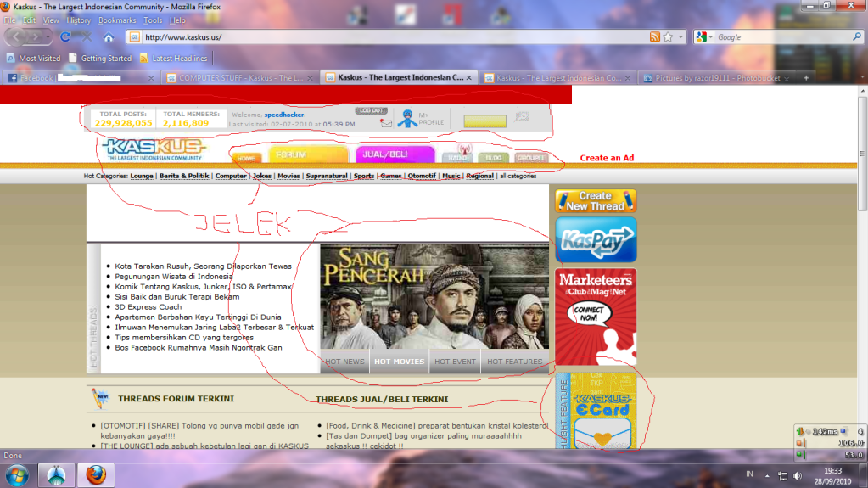Screen dimensions: 868x488
Task: Click the search magnifier icon
Action: [856, 37]
